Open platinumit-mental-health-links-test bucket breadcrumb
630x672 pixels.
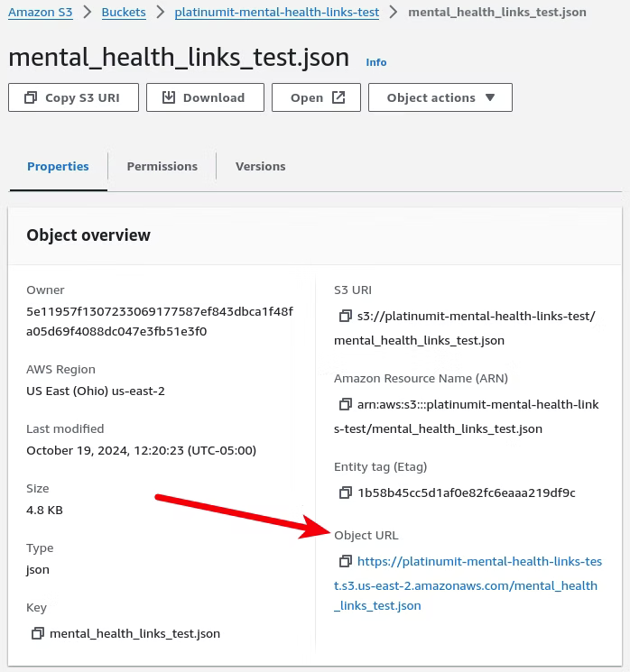(276, 12)
